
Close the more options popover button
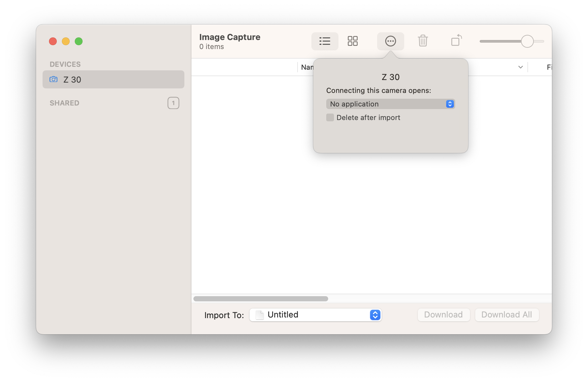point(390,41)
